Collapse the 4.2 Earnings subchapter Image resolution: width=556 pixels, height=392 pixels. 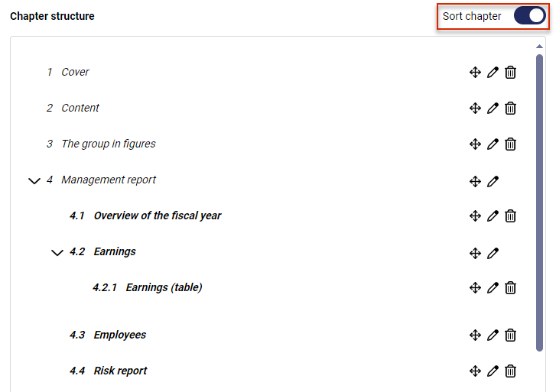(57, 253)
